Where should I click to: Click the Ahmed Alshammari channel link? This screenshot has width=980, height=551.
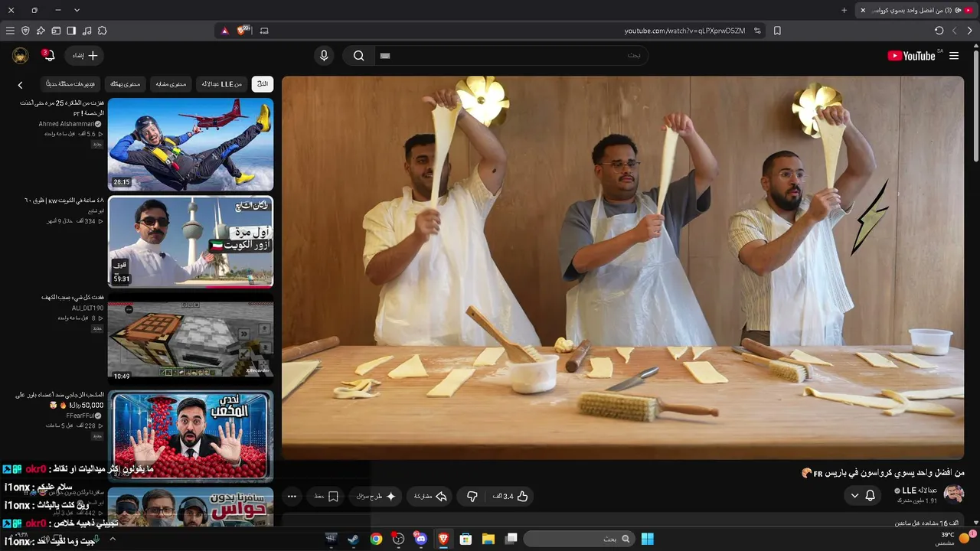coord(67,124)
